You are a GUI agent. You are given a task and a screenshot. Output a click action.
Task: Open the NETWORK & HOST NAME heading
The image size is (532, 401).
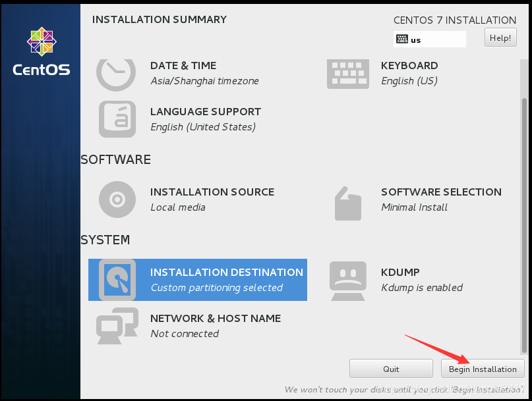point(216,318)
